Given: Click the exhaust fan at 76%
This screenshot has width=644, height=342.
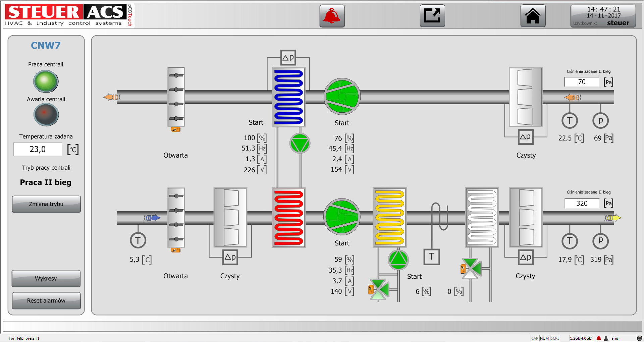Looking at the screenshot, I should [x=342, y=97].
